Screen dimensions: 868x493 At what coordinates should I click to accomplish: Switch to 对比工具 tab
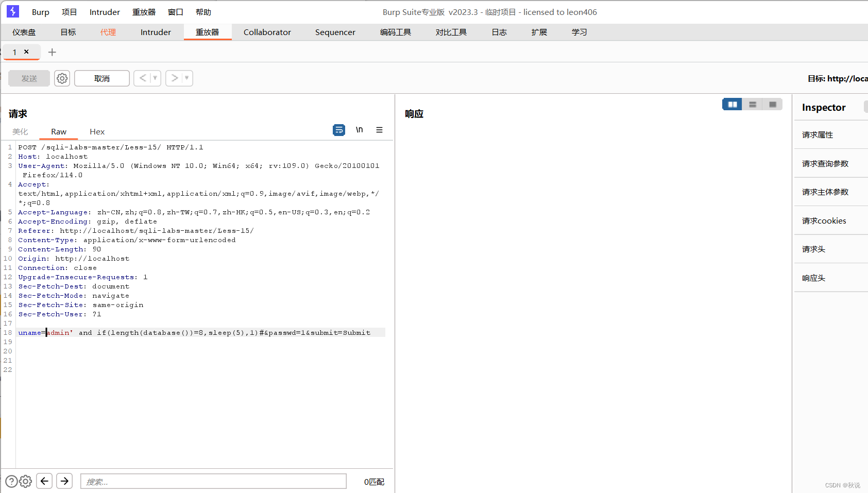(x=451, y=32)
